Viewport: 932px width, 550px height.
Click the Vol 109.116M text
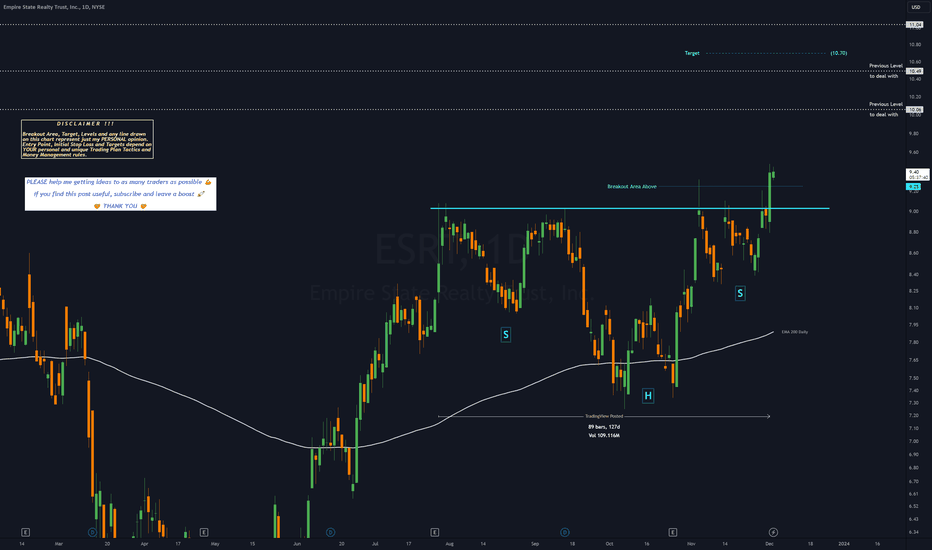(x=604, y=435)
